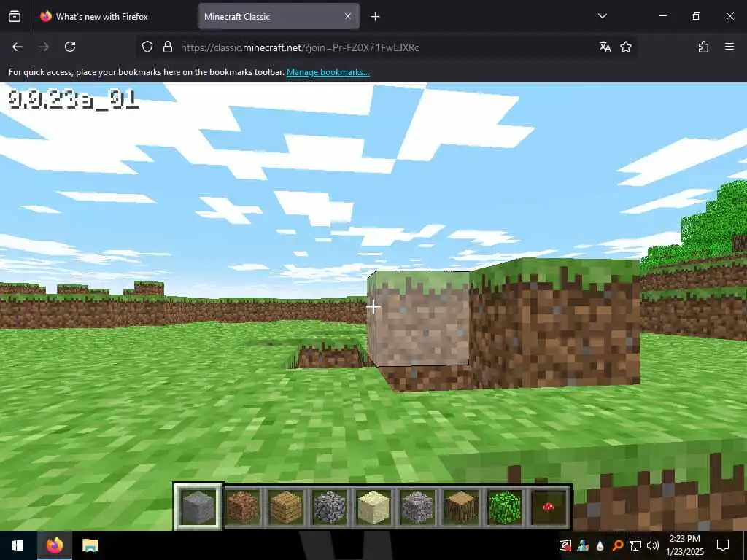Click the Manage bookmarks link
This screenshot has width=747, height=560.
pos(328,72)
